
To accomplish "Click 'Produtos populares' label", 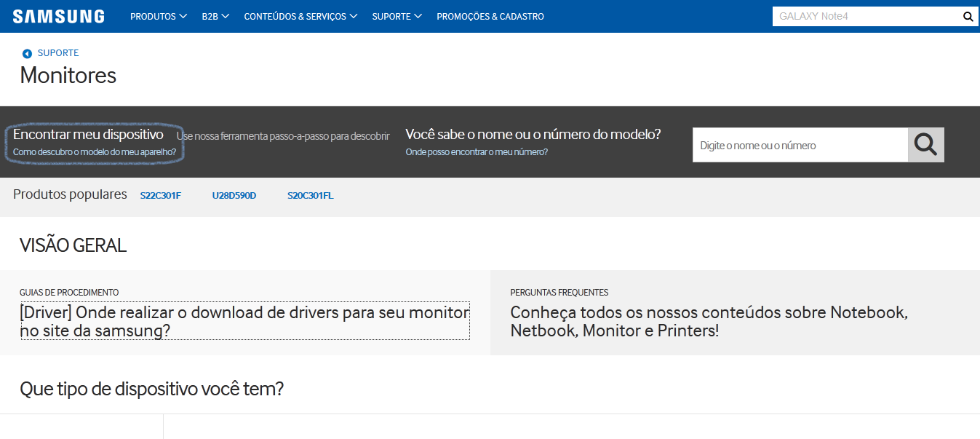I will 70,194.
